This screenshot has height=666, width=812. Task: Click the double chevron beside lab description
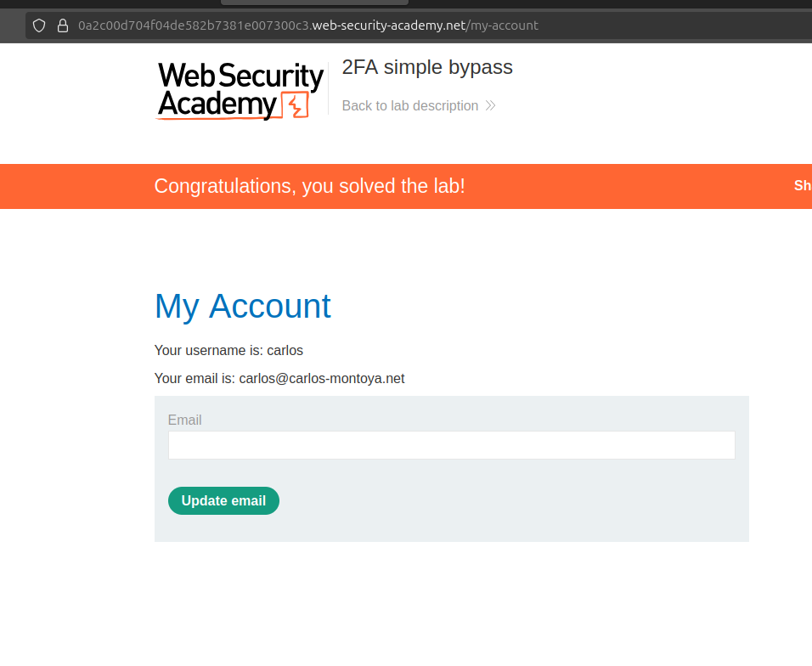coord(490,106)
